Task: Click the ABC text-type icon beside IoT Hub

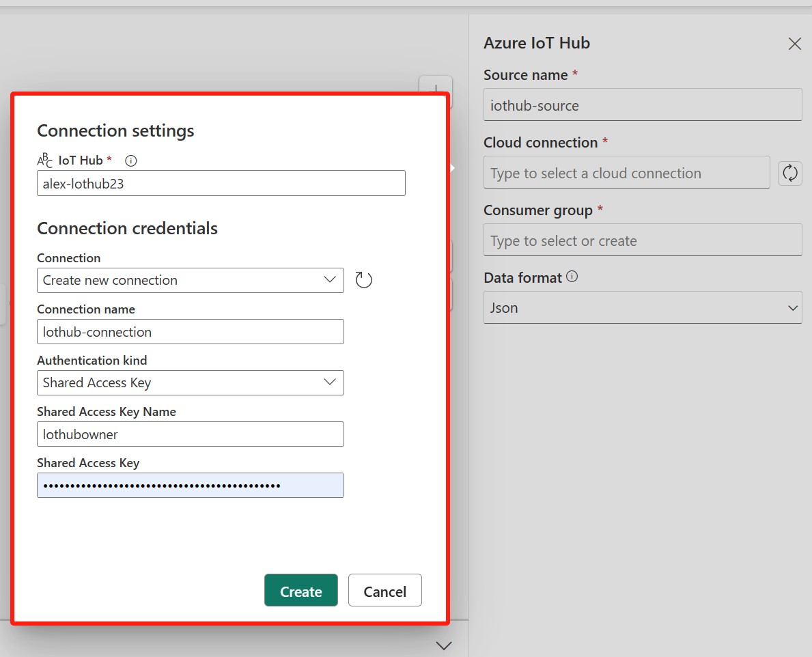Action: click(43, 160)
